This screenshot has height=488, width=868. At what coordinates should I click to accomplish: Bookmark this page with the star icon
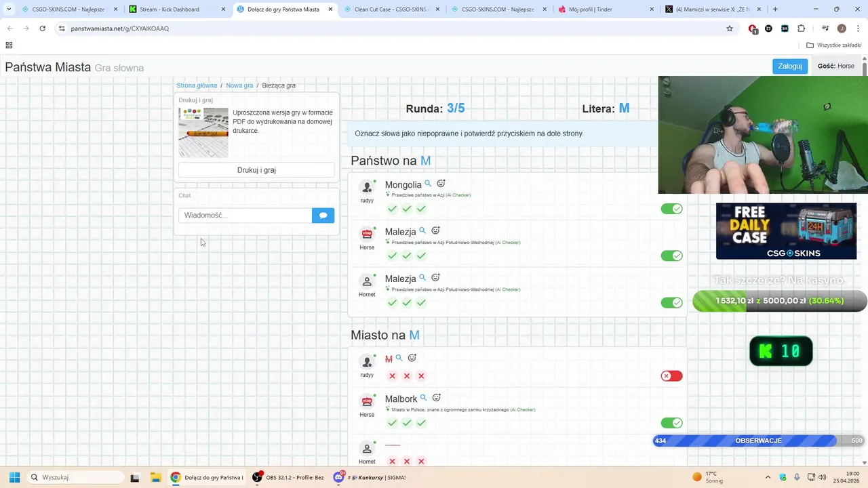[730, 28]
